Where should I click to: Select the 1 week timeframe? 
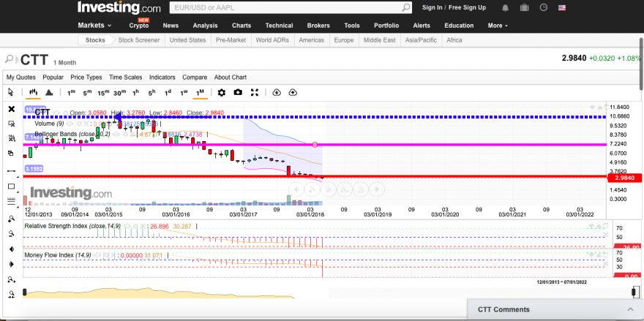[x=184, y=92]
